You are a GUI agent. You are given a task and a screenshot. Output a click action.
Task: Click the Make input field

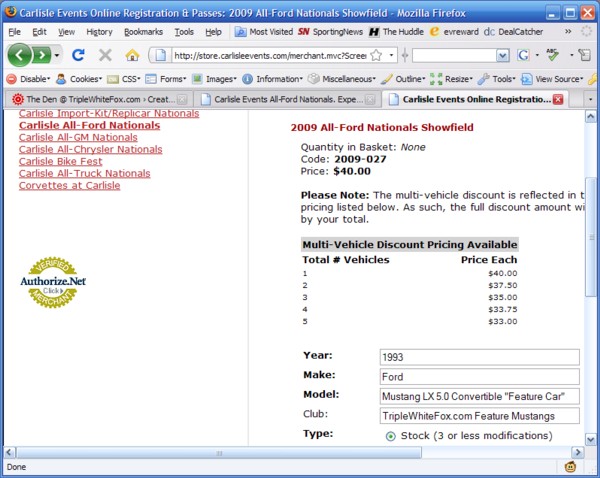point(479,377)
